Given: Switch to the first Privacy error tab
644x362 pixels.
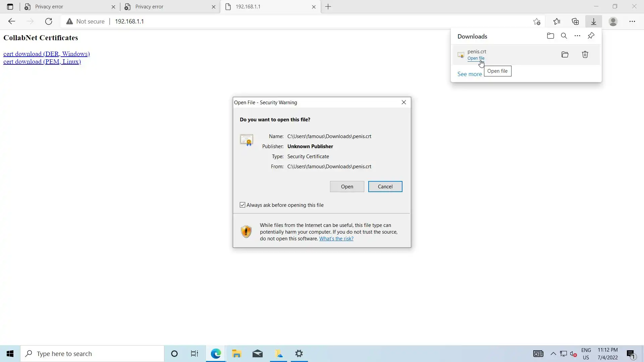Looking at the screenshot, I should tap(67, 7).
